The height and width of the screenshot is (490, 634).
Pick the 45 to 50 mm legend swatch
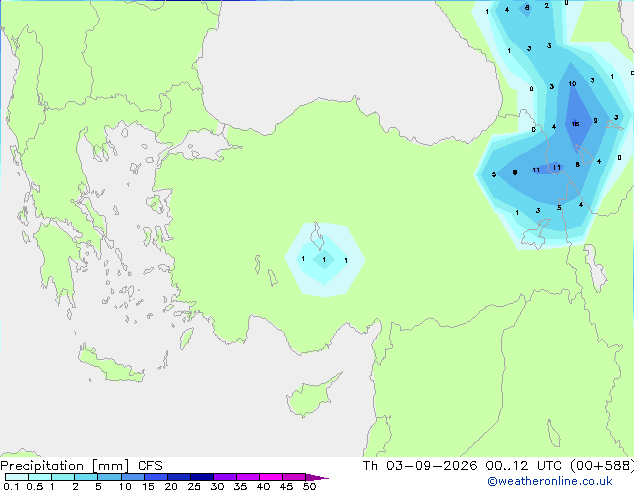tap(294, 477)
